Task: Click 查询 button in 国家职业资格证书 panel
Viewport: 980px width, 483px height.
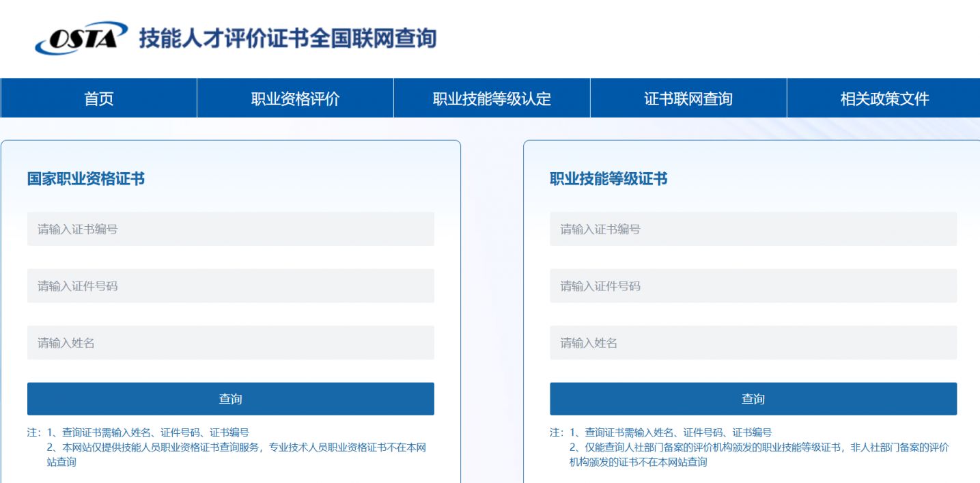Action: [231, 399]
